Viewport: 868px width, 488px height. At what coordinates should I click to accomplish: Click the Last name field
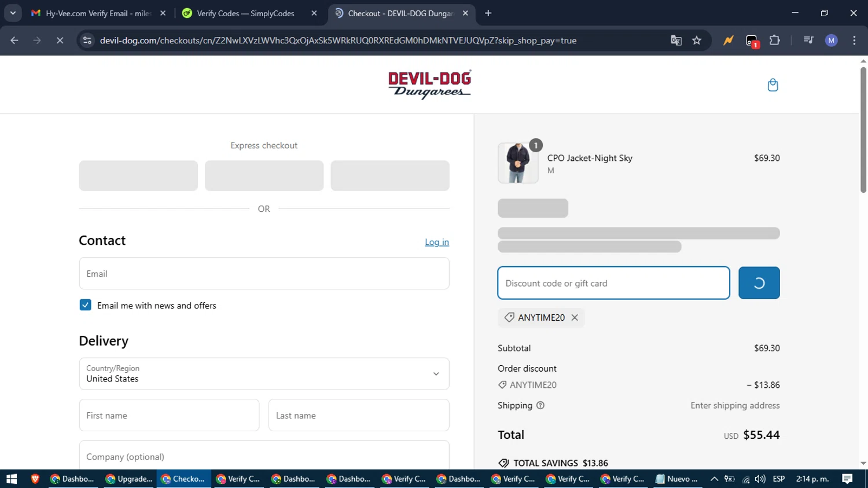tap(359, 415)
